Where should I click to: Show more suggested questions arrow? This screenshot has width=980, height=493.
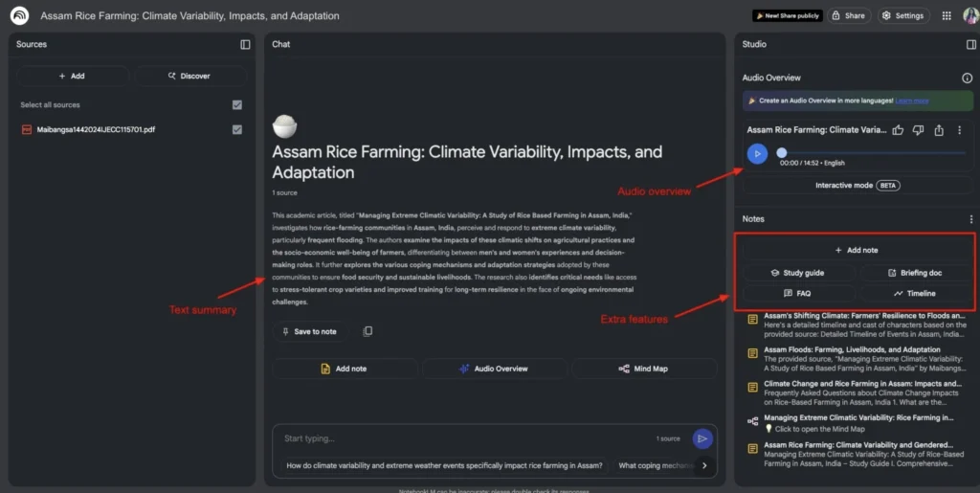pos(704,466)
